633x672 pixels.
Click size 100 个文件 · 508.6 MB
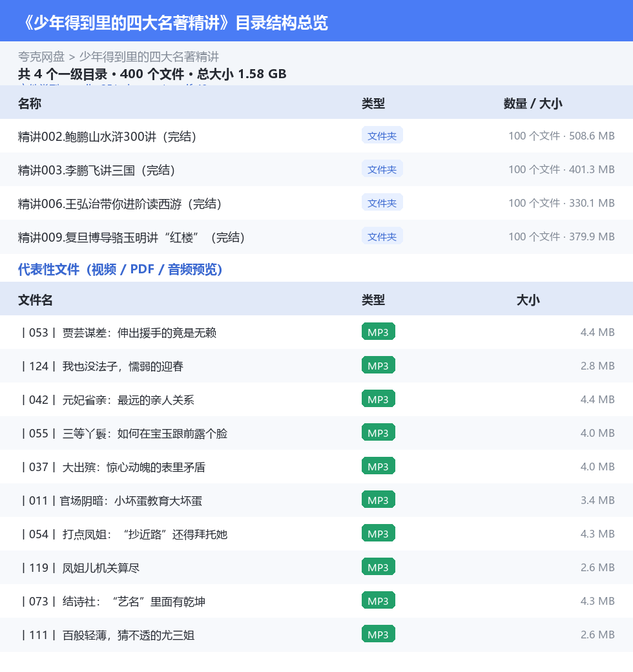561,136
